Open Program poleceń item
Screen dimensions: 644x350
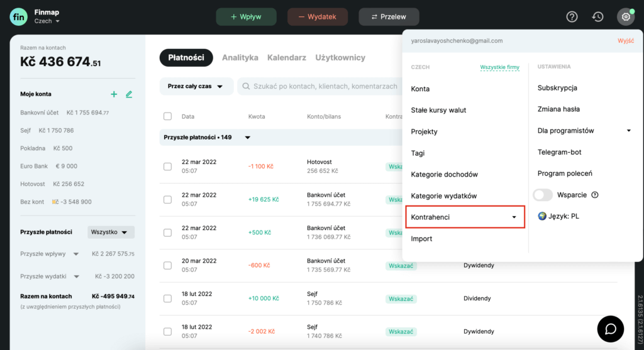(x=565, y=173)
